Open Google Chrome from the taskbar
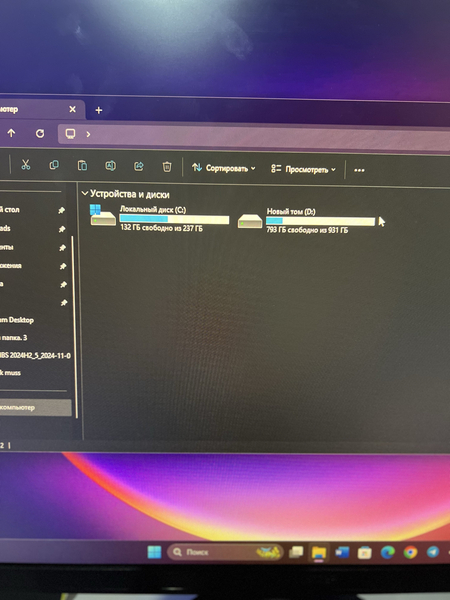This screenshot has width=450, height=600. pos(410,552)
